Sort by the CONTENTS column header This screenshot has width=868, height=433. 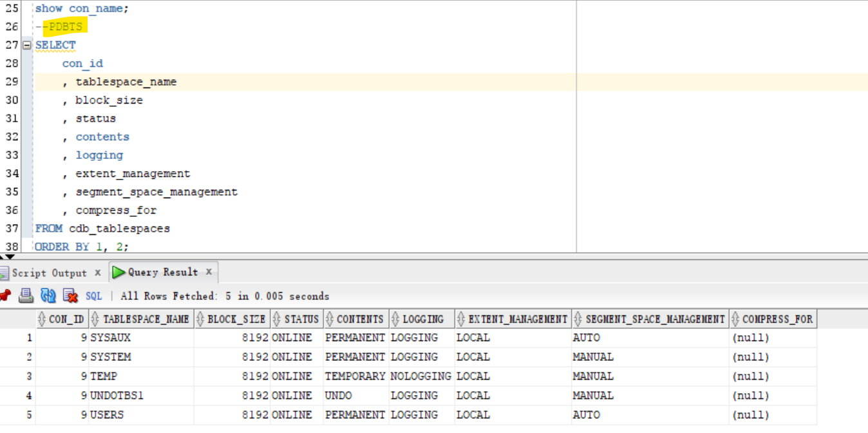(355, 319)
